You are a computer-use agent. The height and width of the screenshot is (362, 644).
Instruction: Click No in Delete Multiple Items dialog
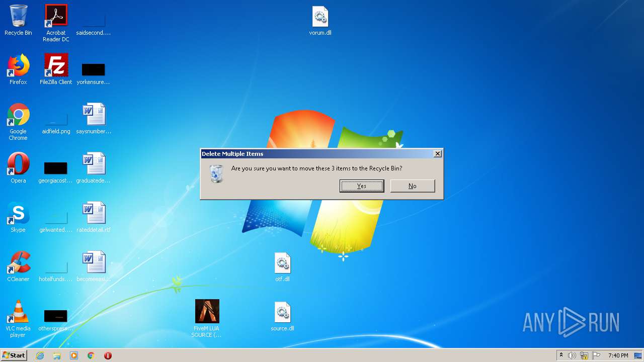(x=413, y=186)
